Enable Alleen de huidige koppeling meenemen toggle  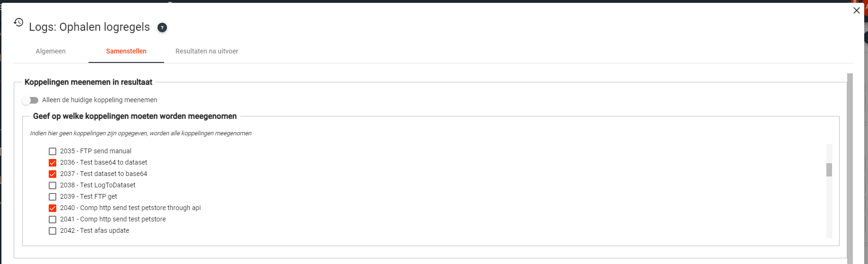point(30,100)
